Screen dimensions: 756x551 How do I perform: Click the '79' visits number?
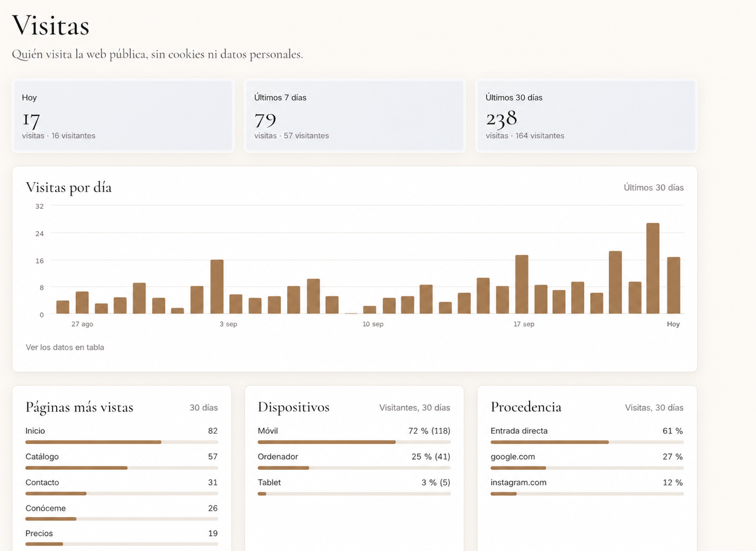[265, 119]
